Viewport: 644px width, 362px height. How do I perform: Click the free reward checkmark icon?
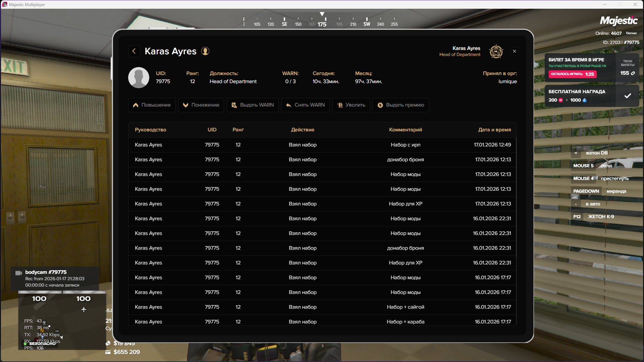click(x=628, y=96)
